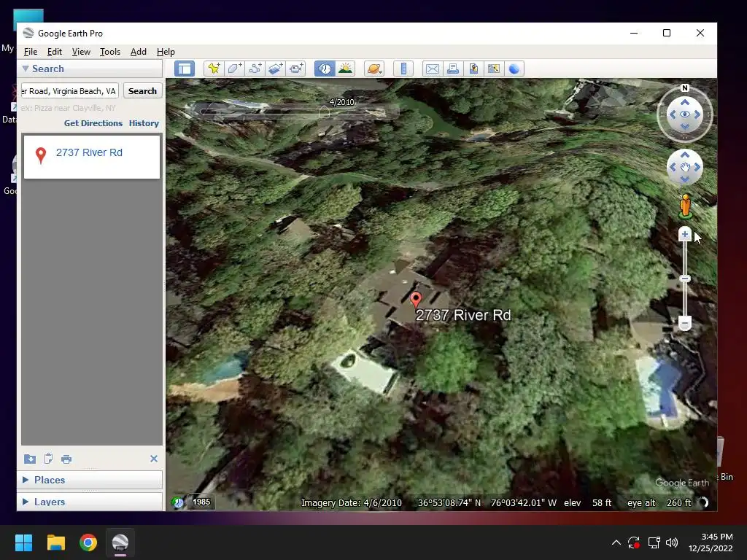Click the search address input field
The width and height of the screenshot is (747, 560).
point(70,91)
